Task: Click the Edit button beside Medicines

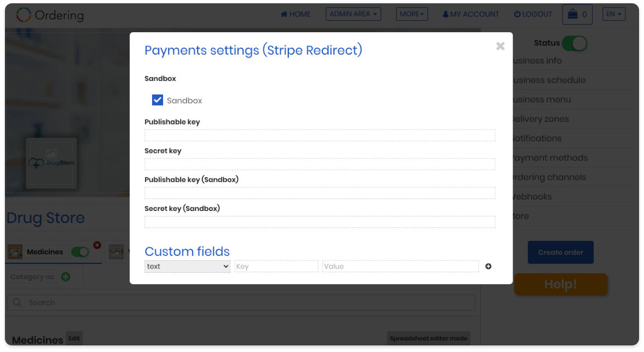Action: pyautogui.click(x=74, y=338)
